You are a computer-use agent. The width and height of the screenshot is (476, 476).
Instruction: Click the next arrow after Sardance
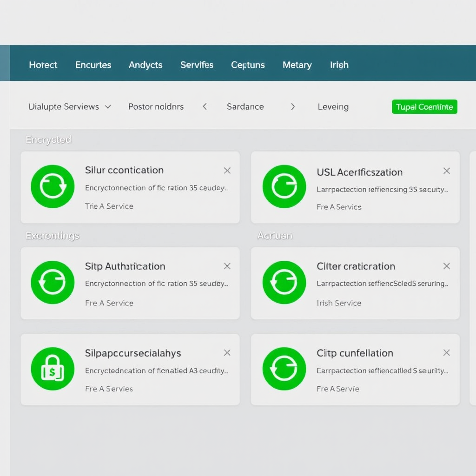(293, 106)
